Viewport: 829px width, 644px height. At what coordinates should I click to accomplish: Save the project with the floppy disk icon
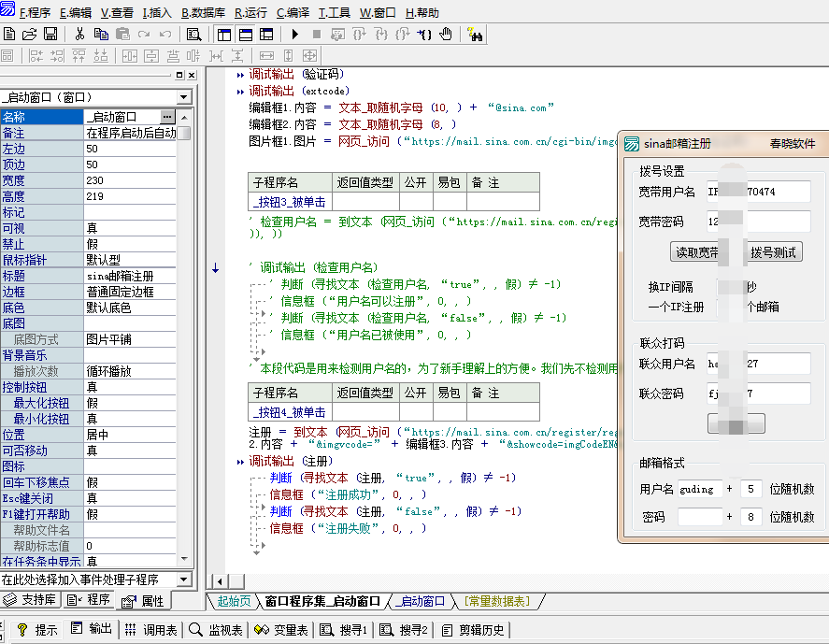tap(50, 34)
